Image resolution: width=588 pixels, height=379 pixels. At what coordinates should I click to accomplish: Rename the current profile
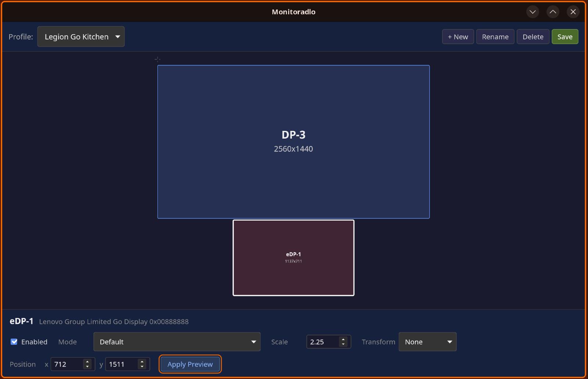(x=495, y=37)
